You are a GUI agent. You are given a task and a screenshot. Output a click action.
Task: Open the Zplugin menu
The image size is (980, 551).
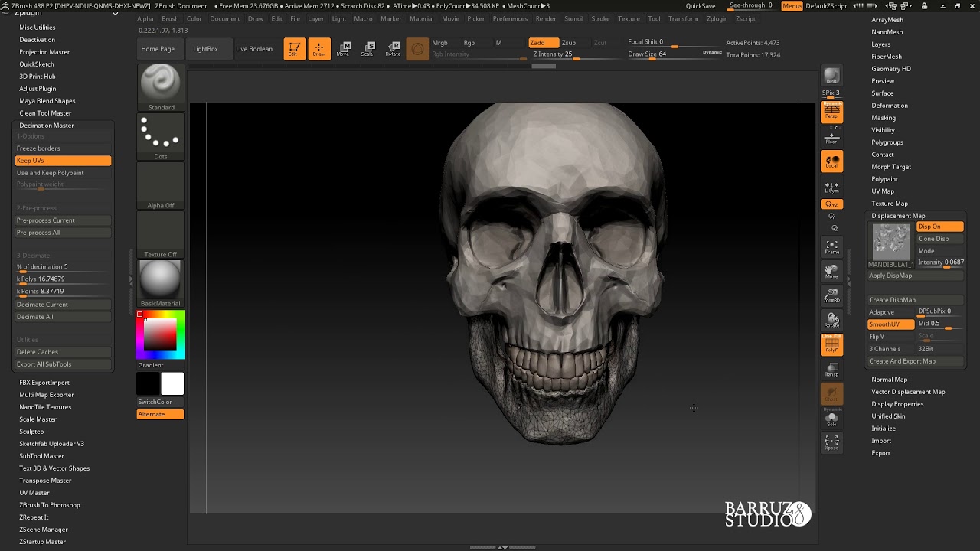click(x=717, y=18)
